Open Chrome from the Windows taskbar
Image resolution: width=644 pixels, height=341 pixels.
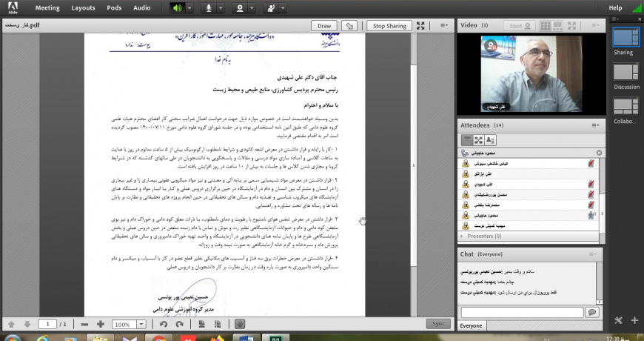pyautogui.click(x=159, y=338)
